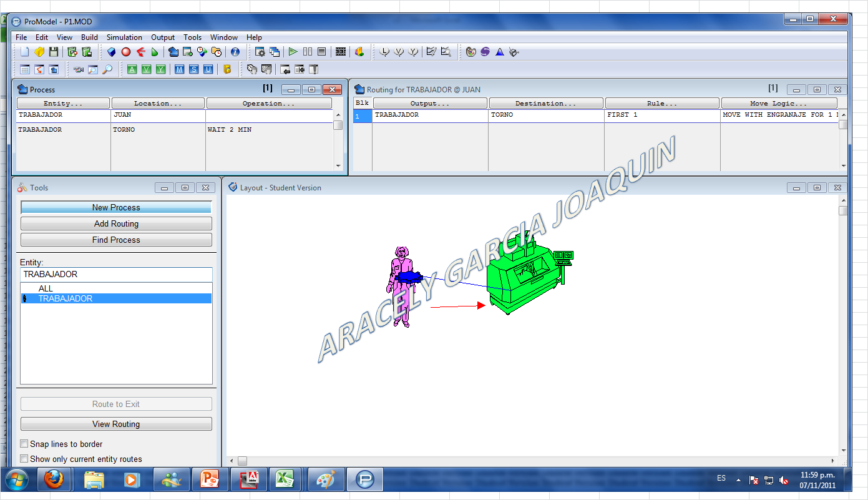Screen dimensions: 868x500
Task: Open the ES language selector in taskbar
Action: point(721,478)
